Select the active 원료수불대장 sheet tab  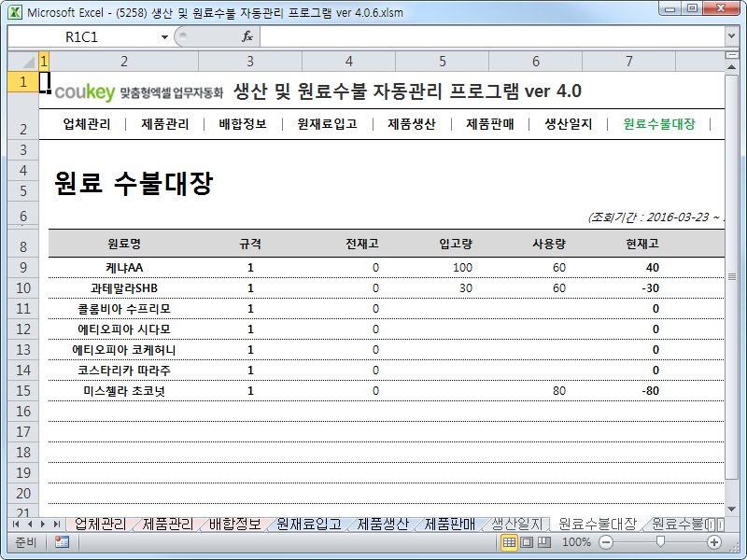(x=598, y=525)
